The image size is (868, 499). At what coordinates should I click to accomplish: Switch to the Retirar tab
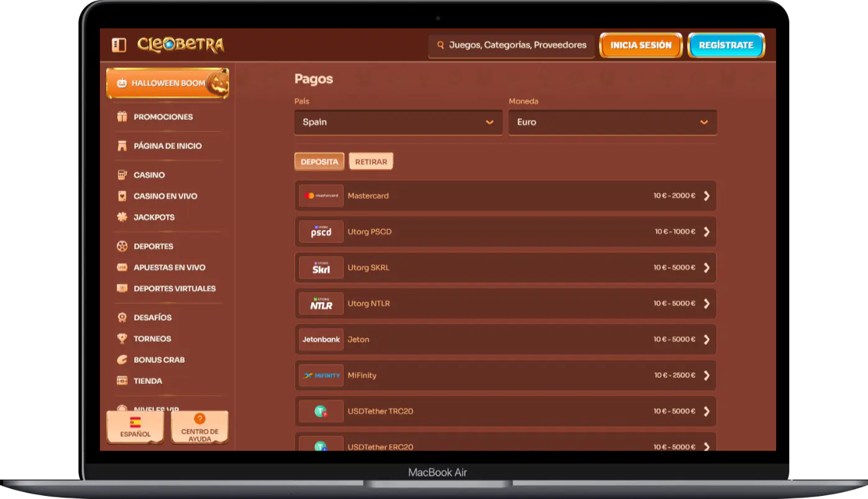tap(371, 162)
